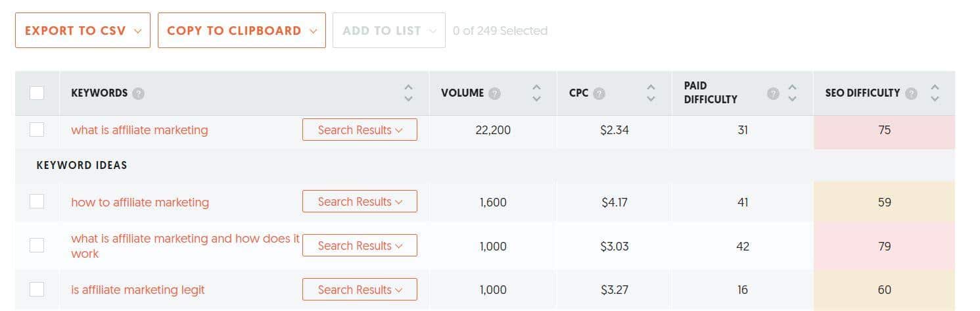The height and width of the screenshot is (311, 980).
Task: Click the SEO Difficulty help icon
Action: pos(910,93)
